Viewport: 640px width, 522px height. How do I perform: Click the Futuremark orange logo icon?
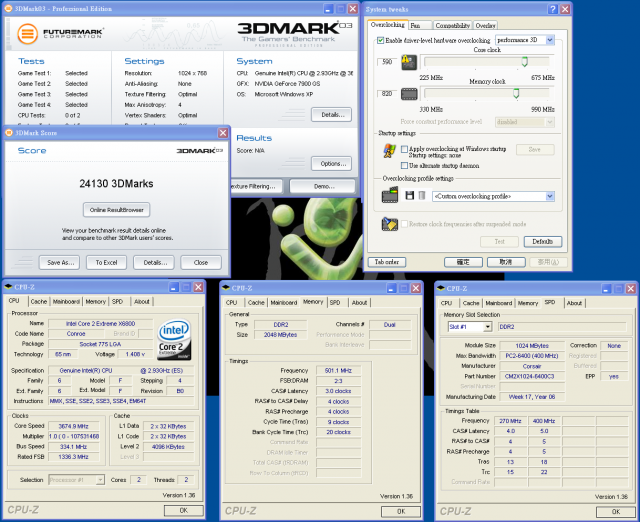coord(27,33)
